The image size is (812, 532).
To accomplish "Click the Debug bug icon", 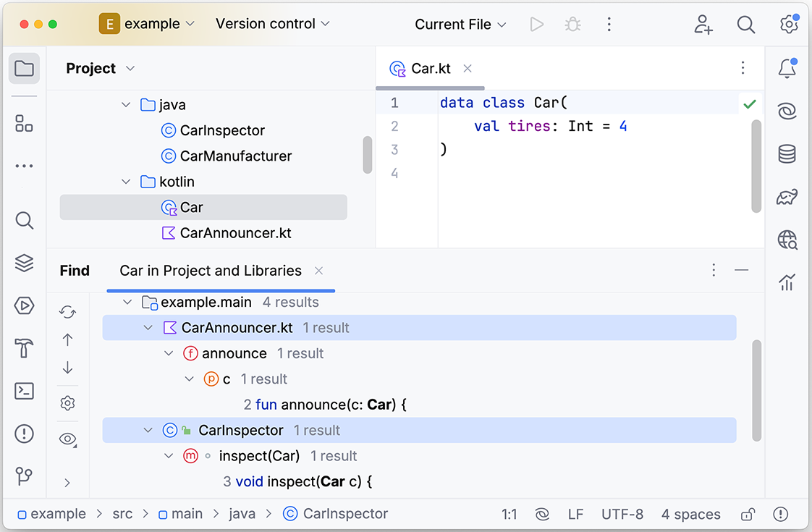I will click(572, 25).
